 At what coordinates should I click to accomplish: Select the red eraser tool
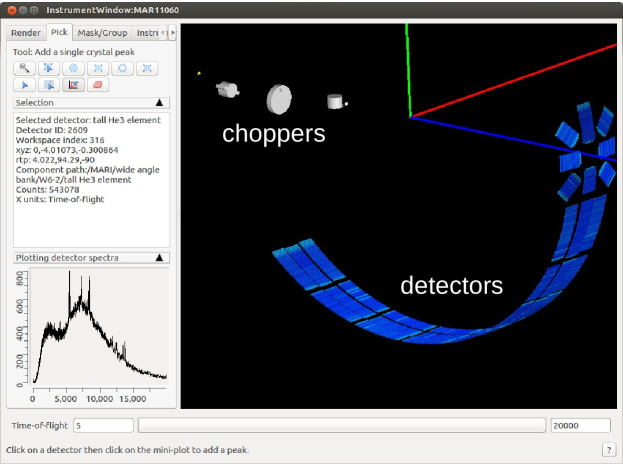tap(97, 85)
